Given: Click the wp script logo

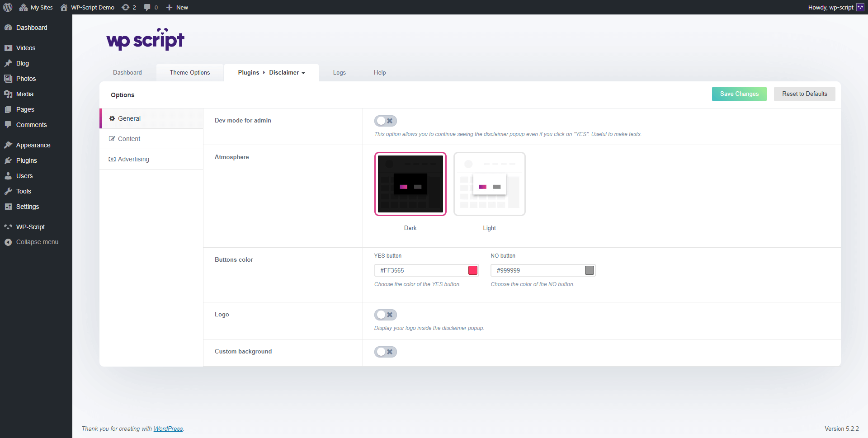Looking at the screenshot, I should (x=145, y=39).
